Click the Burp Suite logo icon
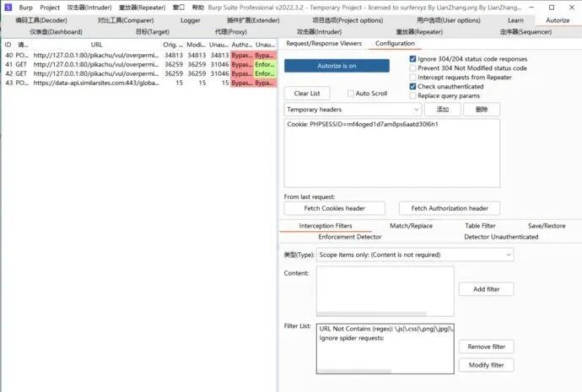 8,7
